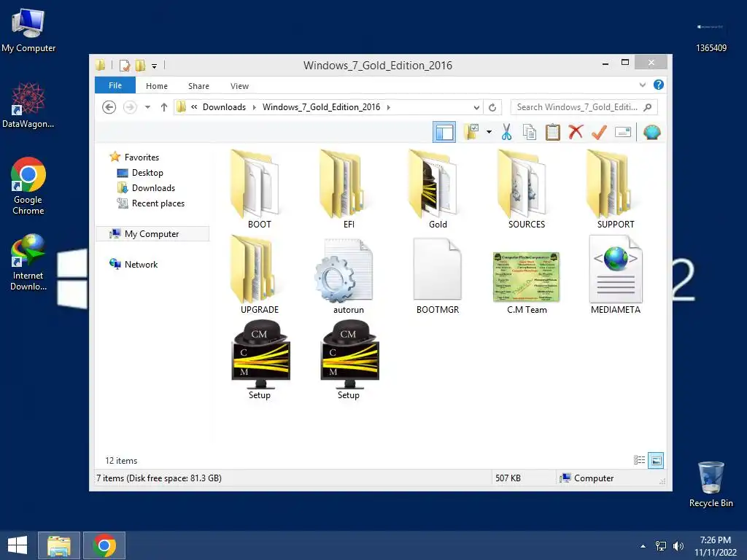The height and width of the screenshot is (560, 747).
Task: Switch to the Share ribbon tab
Action: pos(198,86)
